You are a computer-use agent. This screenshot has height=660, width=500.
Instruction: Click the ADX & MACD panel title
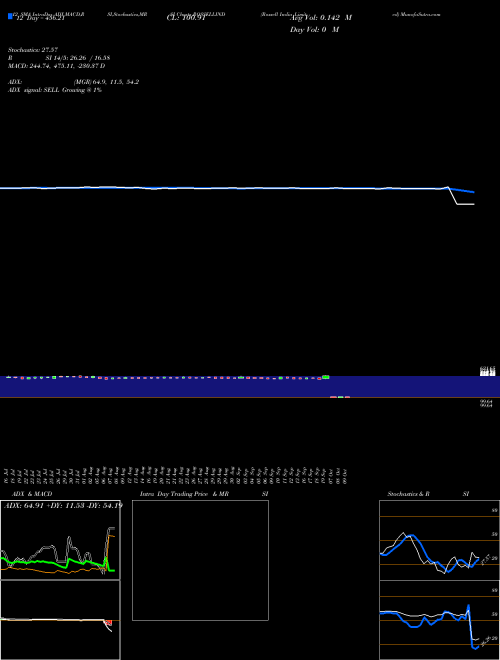(x=32, y=494)
